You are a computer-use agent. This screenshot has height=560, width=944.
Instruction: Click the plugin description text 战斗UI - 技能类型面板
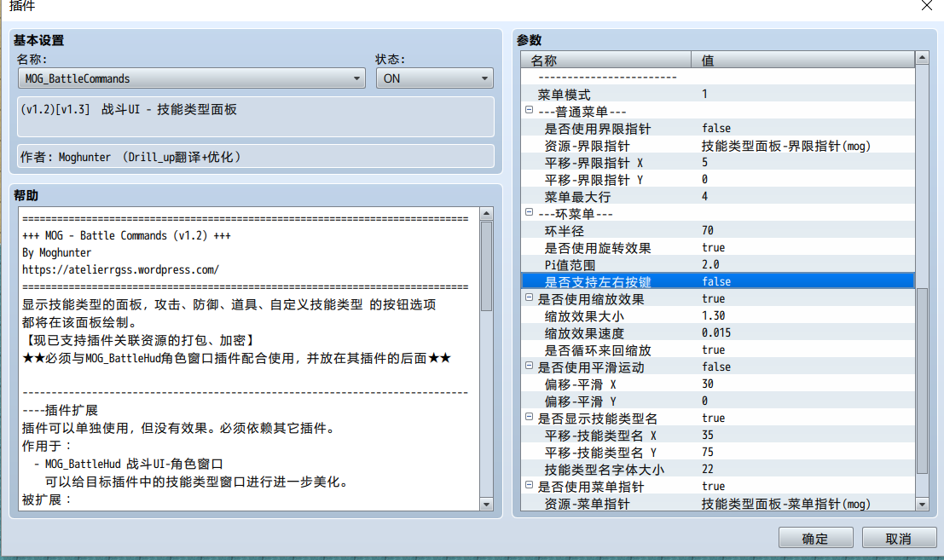pos(169,109)
